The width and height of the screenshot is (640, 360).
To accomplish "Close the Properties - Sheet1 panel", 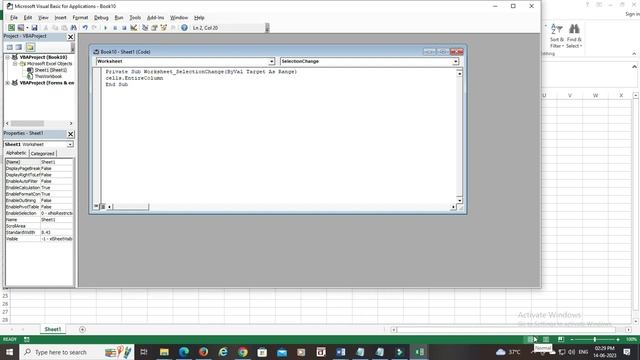I will click(x=70, y=134).
